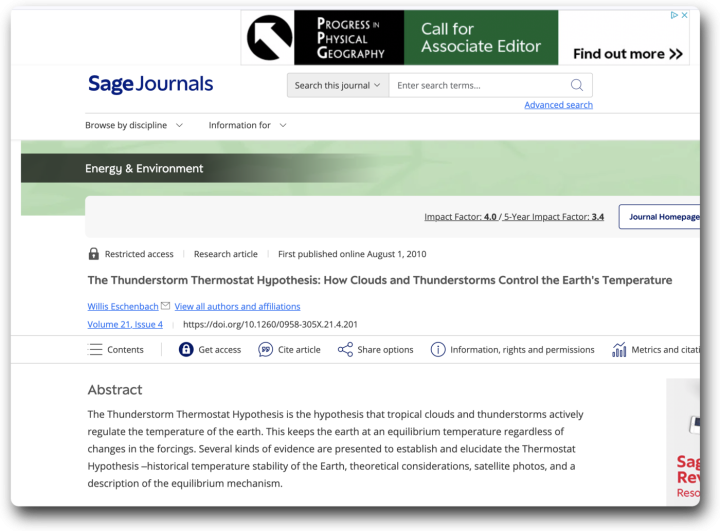Expand the Browse by discipline menu
The height and width of the screenshot is (531, 720).
(x=134, y=125)
